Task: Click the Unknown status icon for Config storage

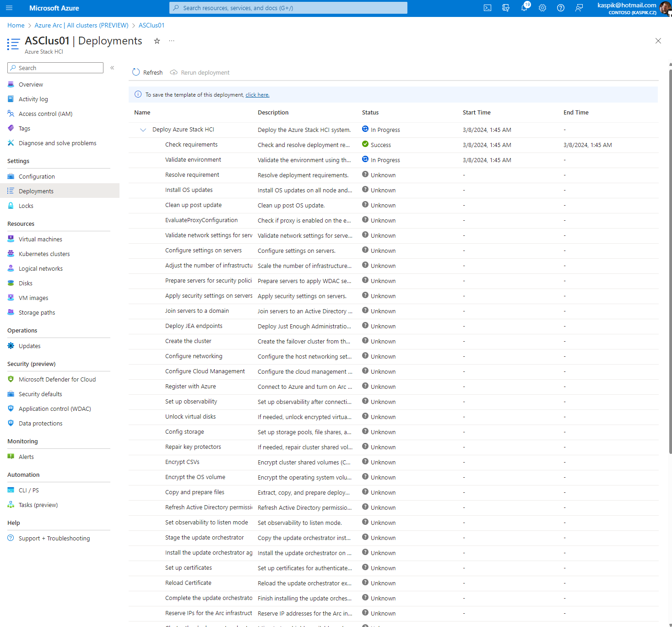Action: tap(365, 431)
